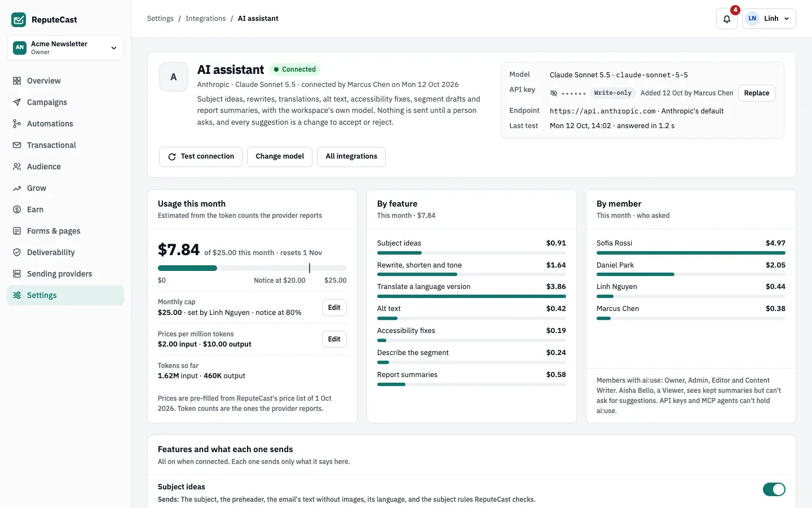This screenshot has width=812, height=508.
Task: Click the claude-sonnet-5-5 model ID
Action: tap(652, 75)
